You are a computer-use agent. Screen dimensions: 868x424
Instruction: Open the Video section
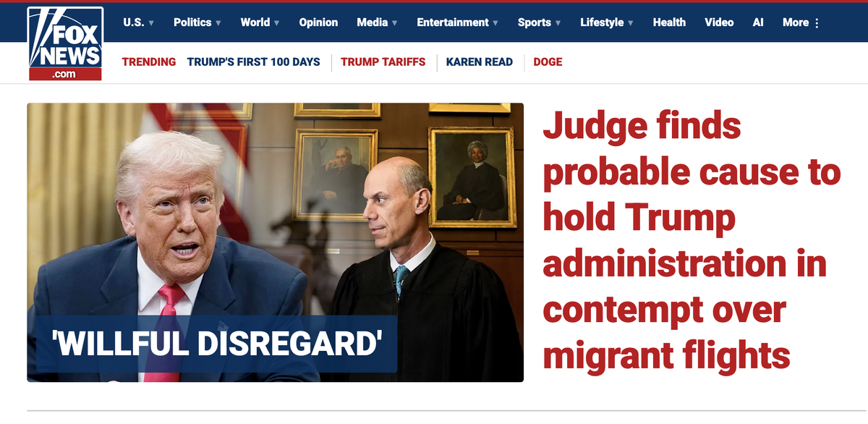pyautogui.click(x=719, y=22)
